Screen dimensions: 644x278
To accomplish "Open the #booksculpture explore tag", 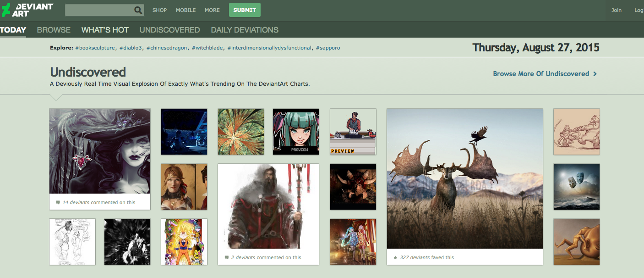I will (95, 48).
